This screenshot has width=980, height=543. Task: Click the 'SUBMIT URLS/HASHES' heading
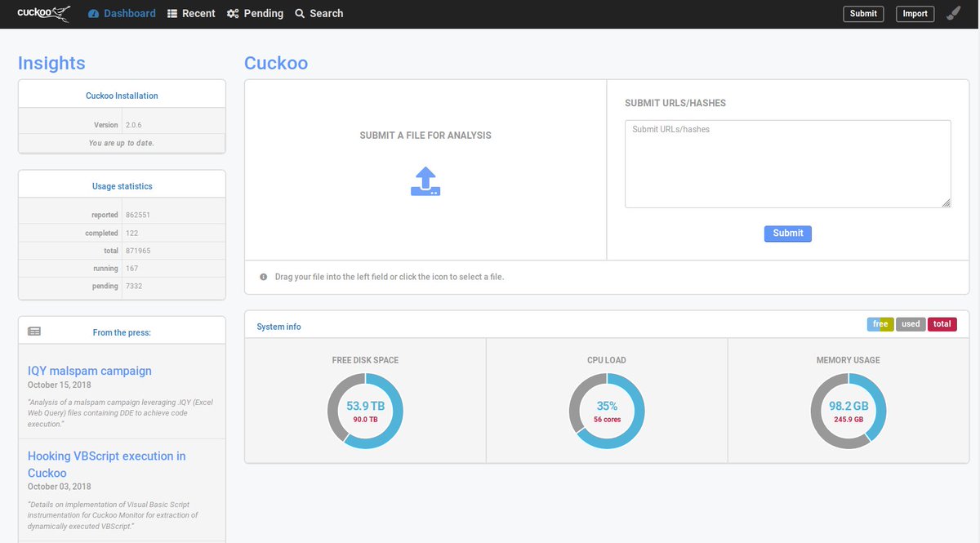click(x=675, y=104)
